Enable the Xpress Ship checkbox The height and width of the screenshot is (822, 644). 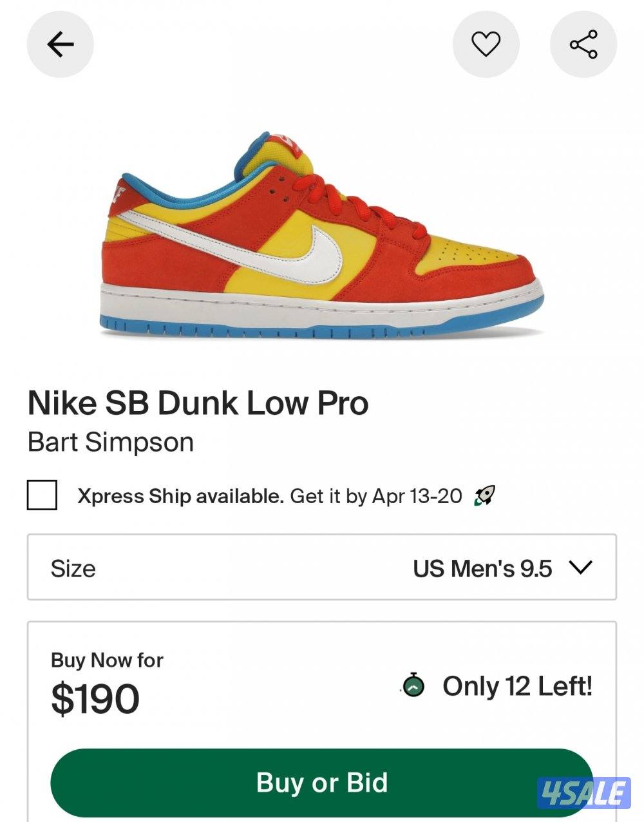point(41,496)
